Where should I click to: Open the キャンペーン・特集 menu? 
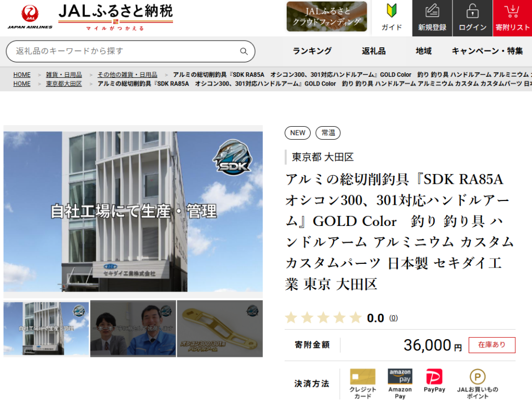click(487, 51)
